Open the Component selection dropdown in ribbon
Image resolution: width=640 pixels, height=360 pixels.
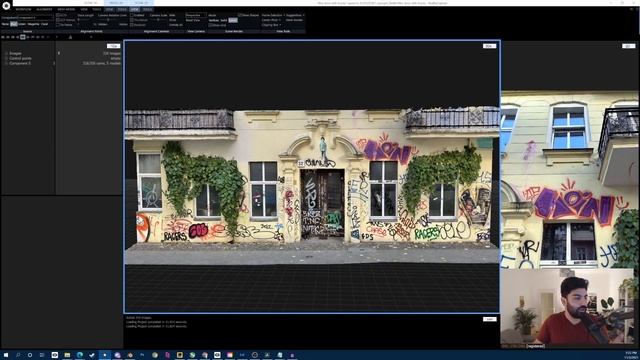[x=35, y=18]
